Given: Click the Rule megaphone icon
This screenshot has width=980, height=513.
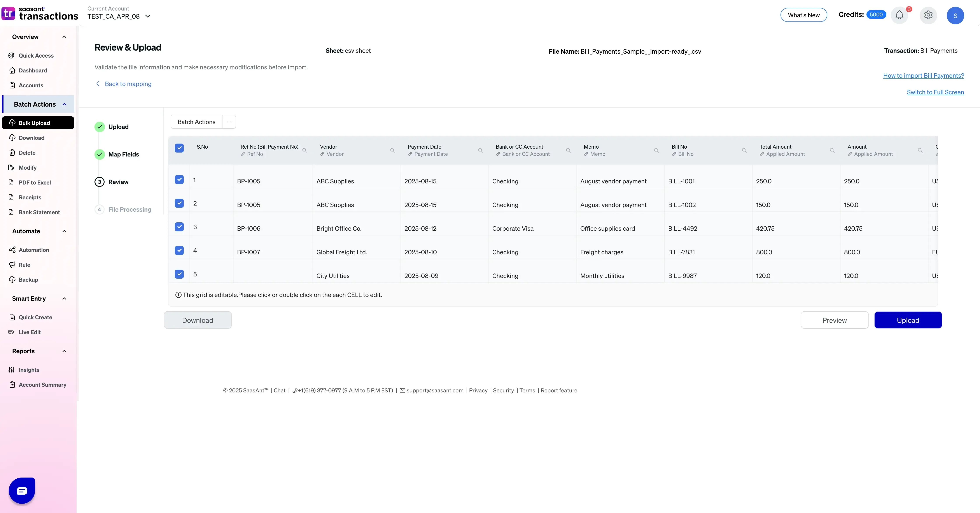Looking at the screenshot, I should pos(12,265).
